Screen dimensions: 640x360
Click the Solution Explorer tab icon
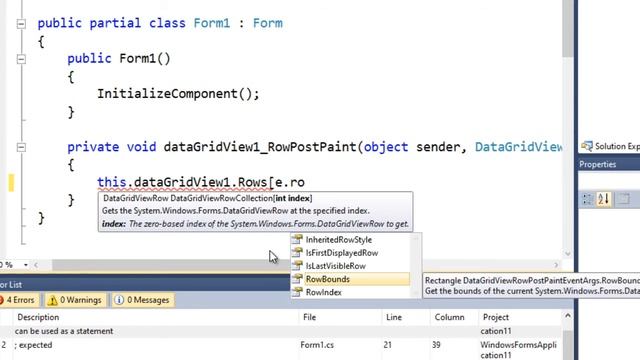click(587, 146)
